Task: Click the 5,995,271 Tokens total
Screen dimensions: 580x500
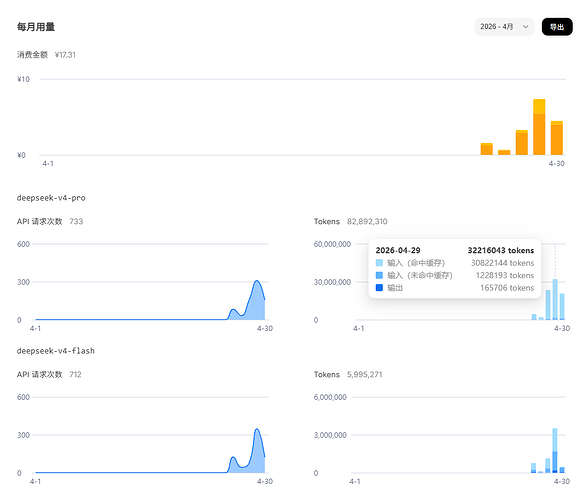Action: point(364,374)
